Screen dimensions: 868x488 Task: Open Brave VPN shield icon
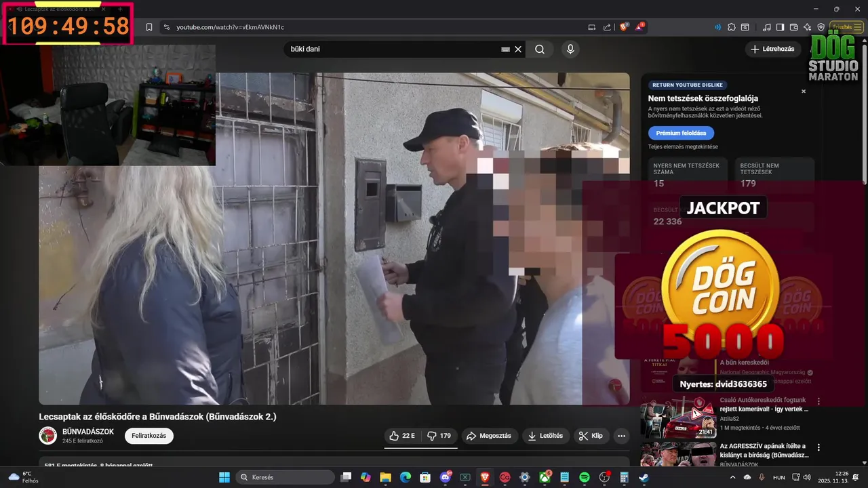[821, 27]
